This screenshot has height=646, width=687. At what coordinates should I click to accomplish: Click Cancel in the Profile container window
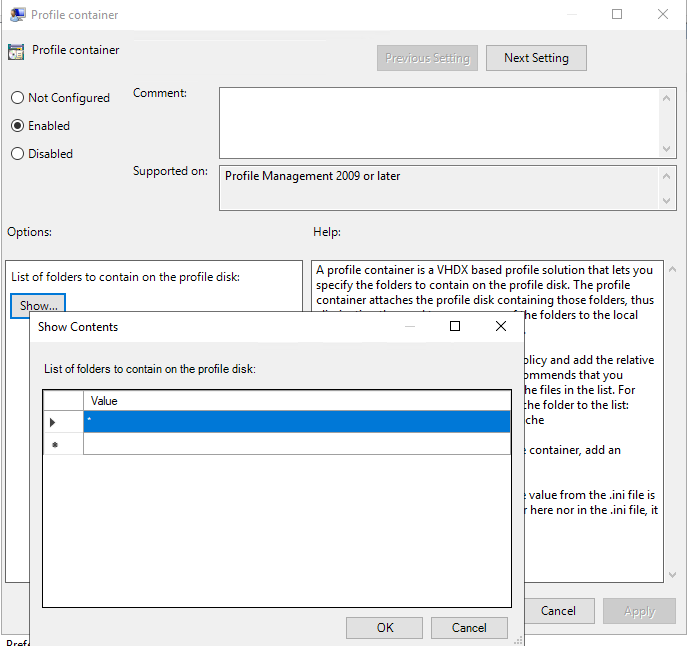(558, 611)
